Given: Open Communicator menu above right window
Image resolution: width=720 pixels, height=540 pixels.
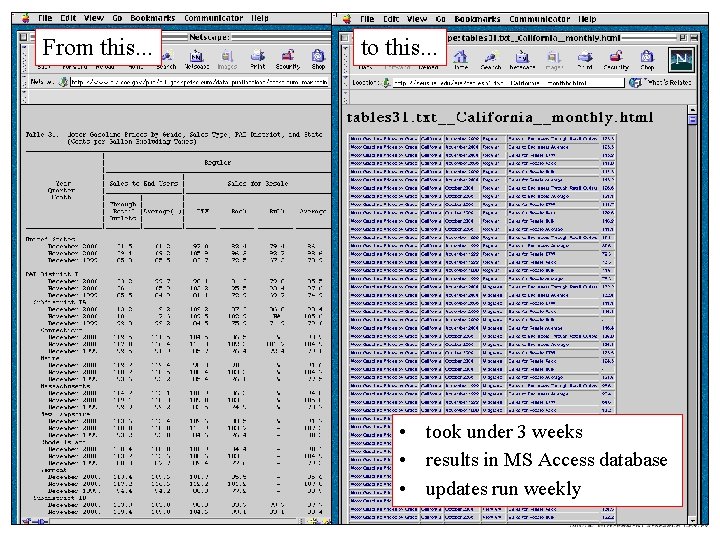Looking at the screenshot, I should tap(539, 19).
